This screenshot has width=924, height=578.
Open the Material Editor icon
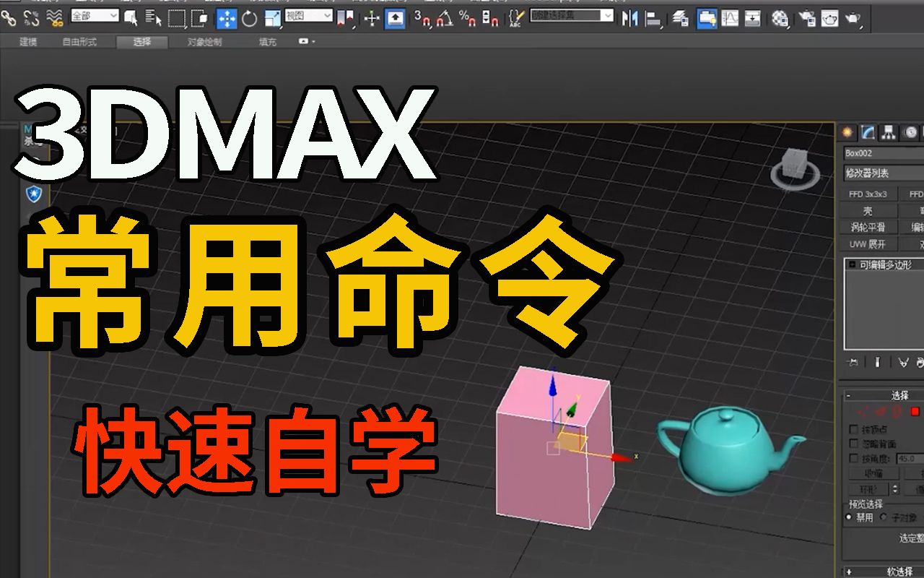click(780, 18)
